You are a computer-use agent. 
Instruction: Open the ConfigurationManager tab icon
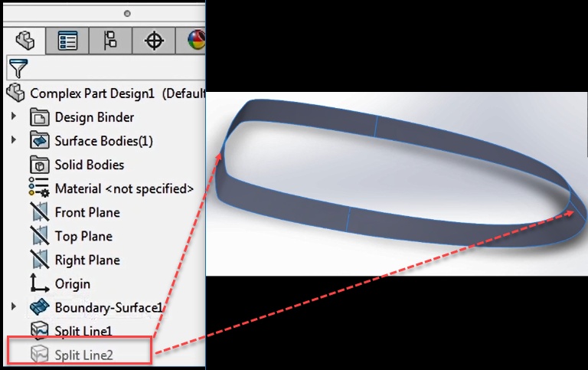(110, 41)
